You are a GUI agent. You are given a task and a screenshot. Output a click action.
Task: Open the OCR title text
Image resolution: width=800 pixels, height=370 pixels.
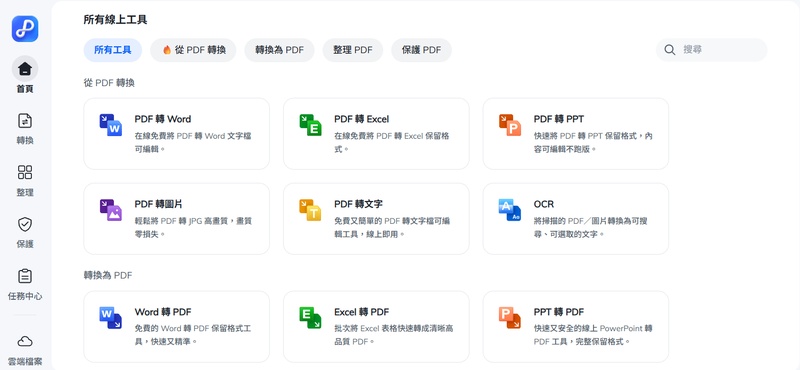point(544,204)
